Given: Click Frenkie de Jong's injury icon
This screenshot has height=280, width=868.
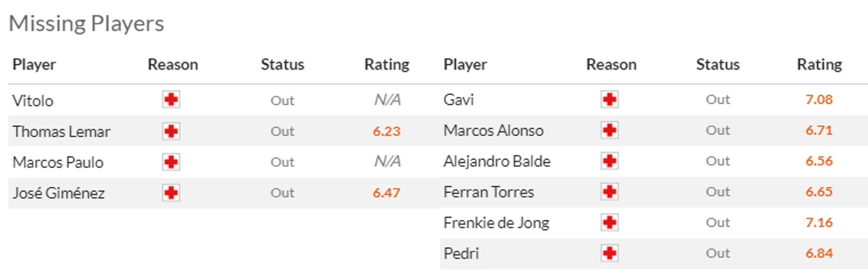Looking at the screenshot, I should (x=609, y=222).
